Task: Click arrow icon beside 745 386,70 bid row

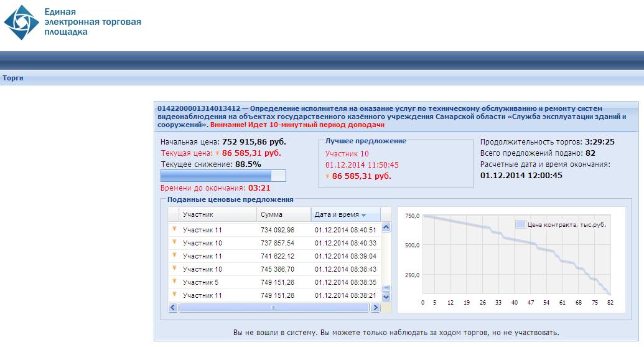Action: (174, 269)
